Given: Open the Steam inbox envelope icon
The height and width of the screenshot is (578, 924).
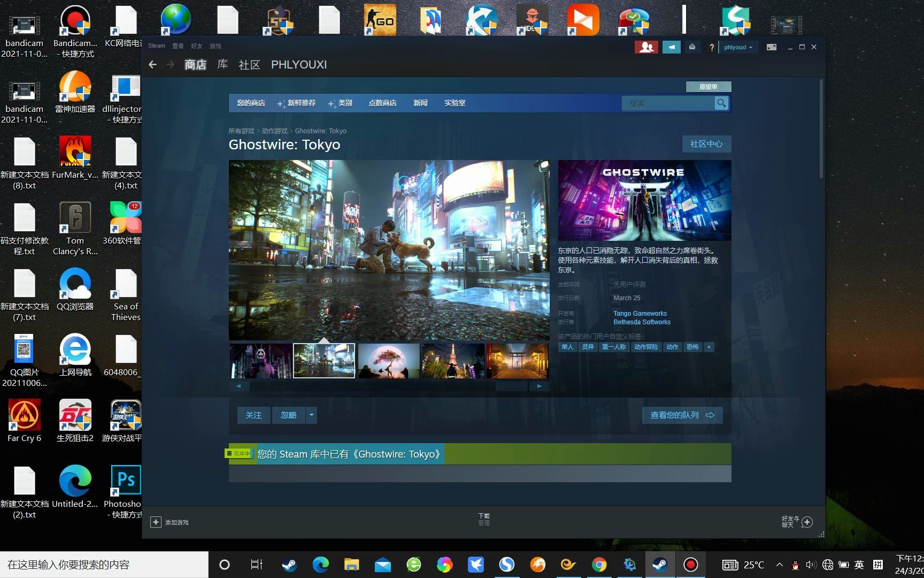Looking at the screenshot, I should click(692, 47).
